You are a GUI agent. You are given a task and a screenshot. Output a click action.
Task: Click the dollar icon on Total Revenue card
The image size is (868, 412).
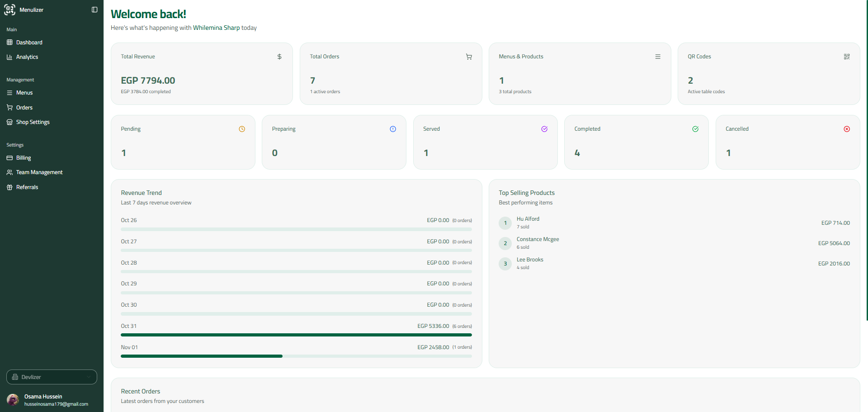pos(279,57)
